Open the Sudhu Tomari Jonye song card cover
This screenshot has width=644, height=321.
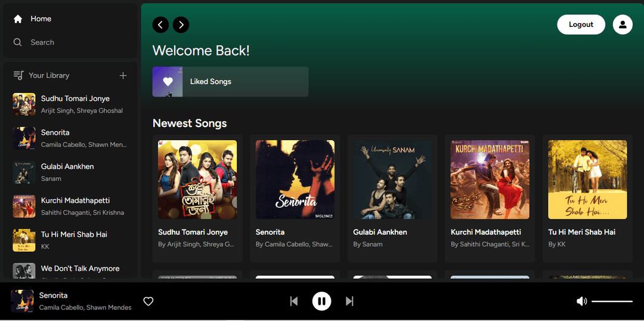coord(197,180)
